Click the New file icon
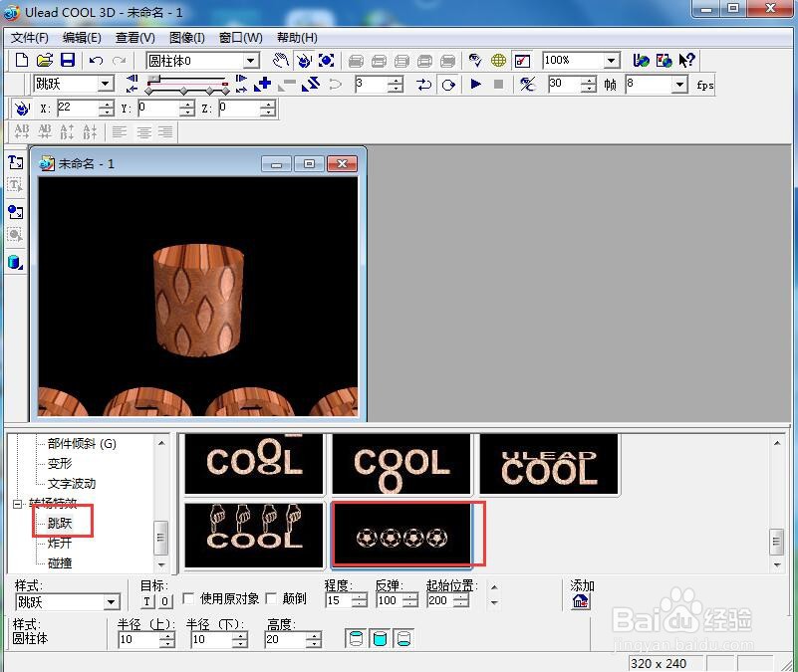This screenshot has height=672, width=798. click(21, 60)
